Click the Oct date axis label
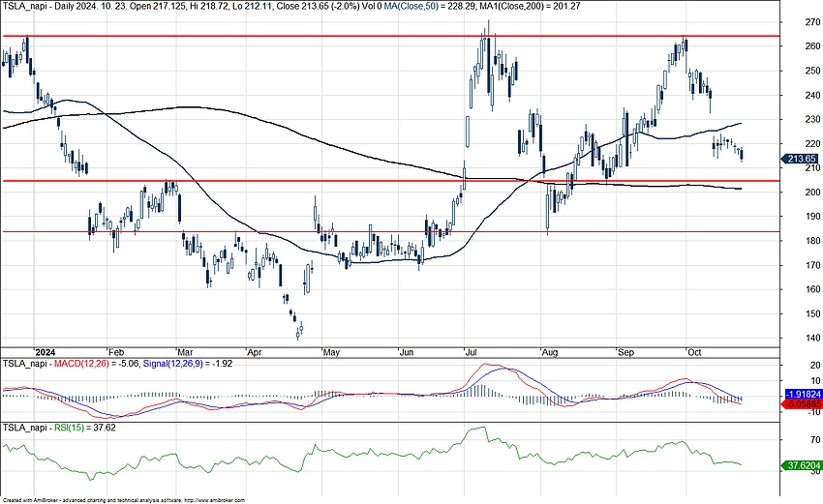 click(694, 352)
